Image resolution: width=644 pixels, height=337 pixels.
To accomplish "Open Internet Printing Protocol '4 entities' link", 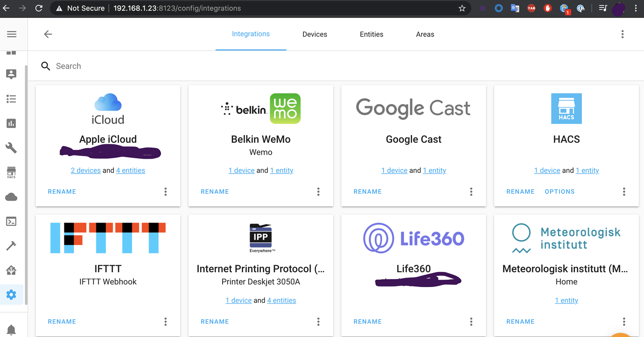I will (x=282, y=301).
